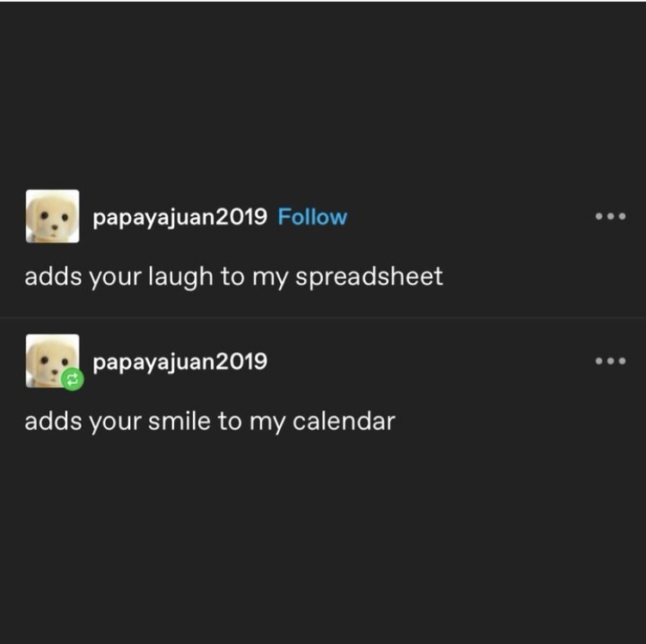This screenshot has height=644, width=646.
Task: Click the word "calendar" in the second post
Action: 344,422
